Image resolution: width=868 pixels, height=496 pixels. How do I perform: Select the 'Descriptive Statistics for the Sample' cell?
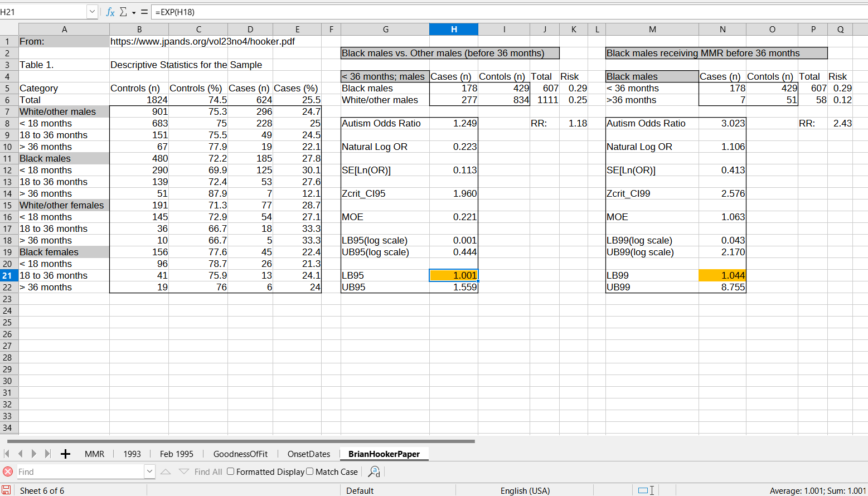coord(186,65)
